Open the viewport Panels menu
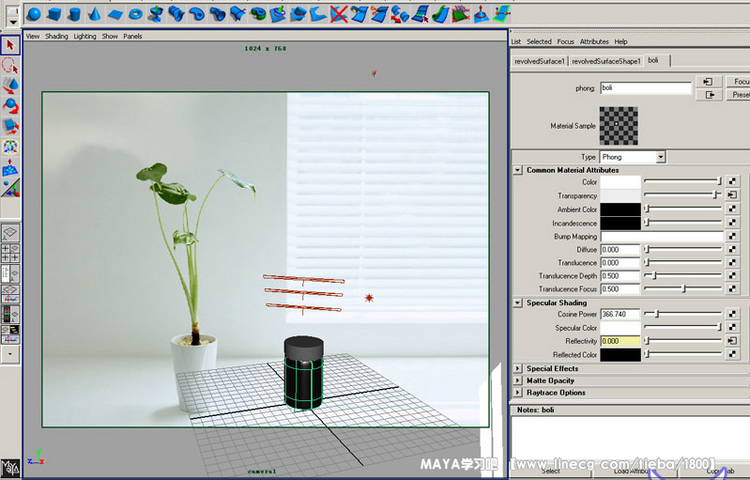 click(x=132, y=36)
